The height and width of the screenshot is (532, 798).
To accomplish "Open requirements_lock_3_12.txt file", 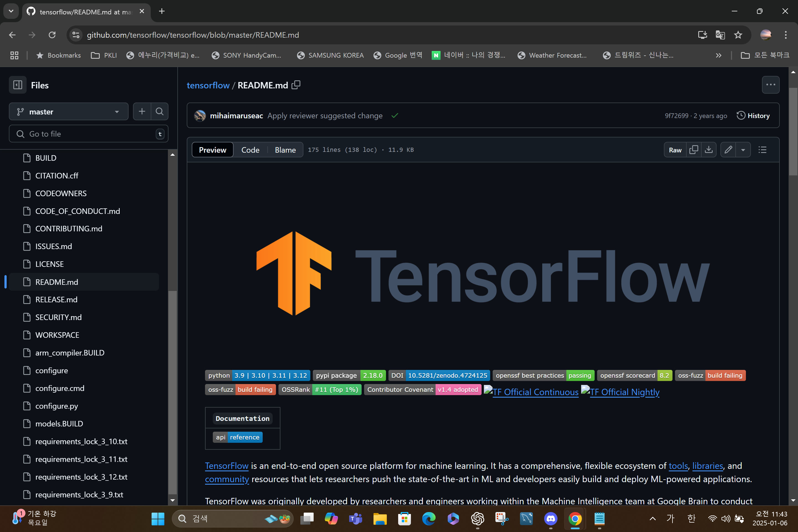I will coord(81,477).
